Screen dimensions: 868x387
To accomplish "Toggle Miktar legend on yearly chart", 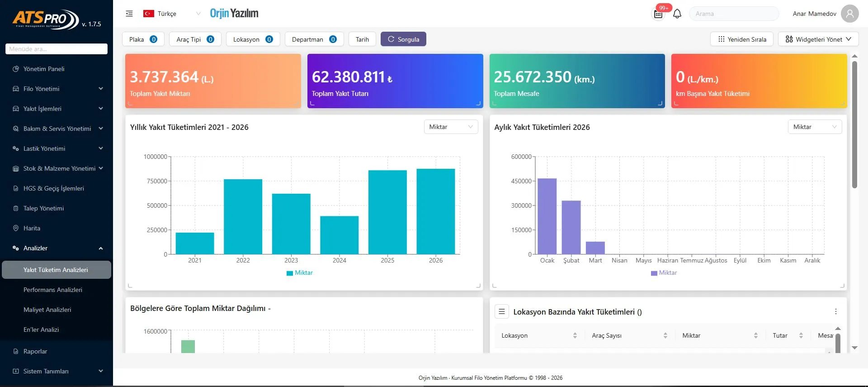I will click(x=299, y=272).
